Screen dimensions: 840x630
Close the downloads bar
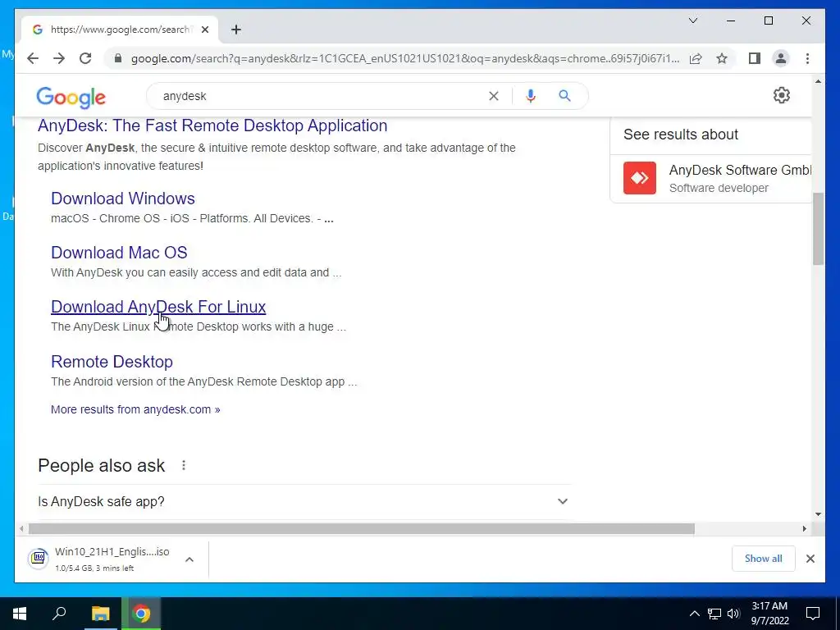(x=810, y=559)
